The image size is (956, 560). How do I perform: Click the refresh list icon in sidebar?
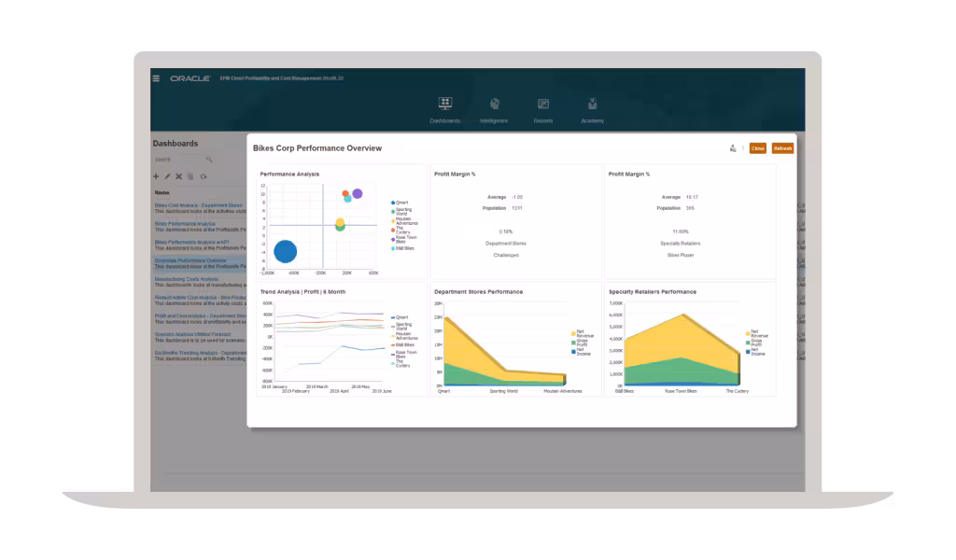(x=204, y=176)
